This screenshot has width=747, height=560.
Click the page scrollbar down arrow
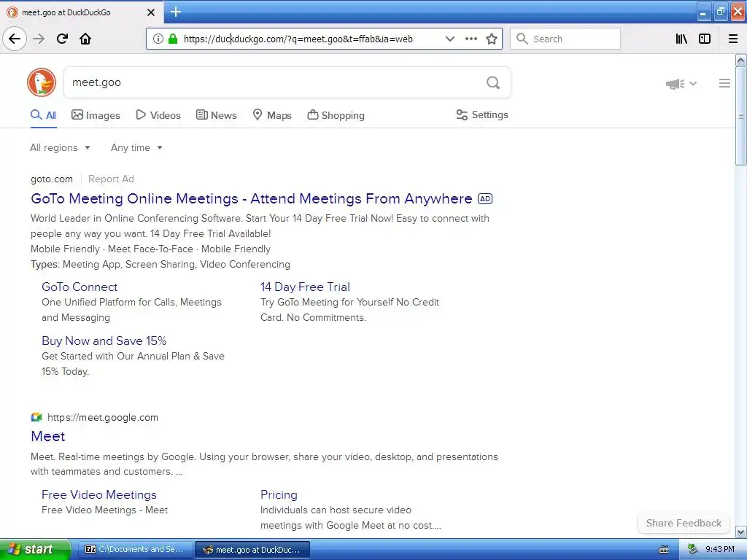(x=741, y=532)
